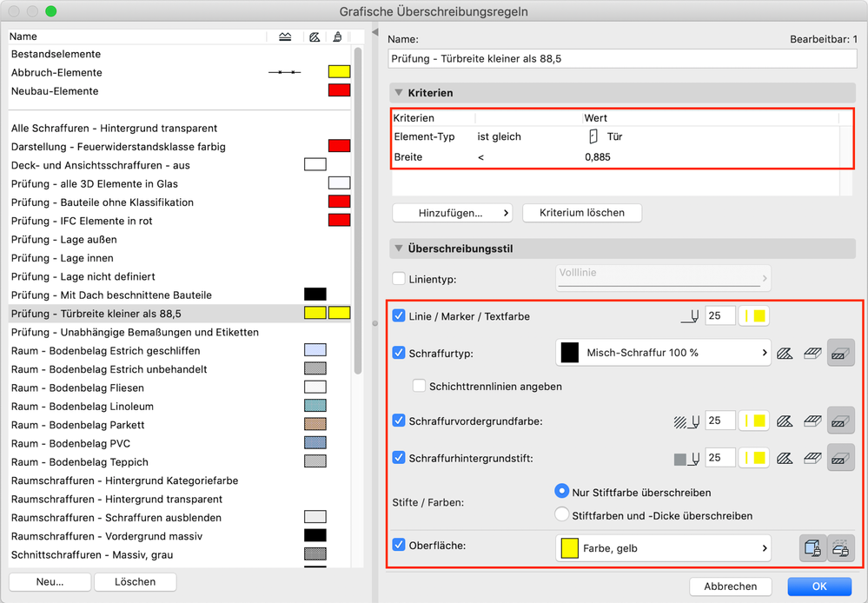Toggle second surface icon in Oberfläche row
The image size is (868, 603).
841,548
